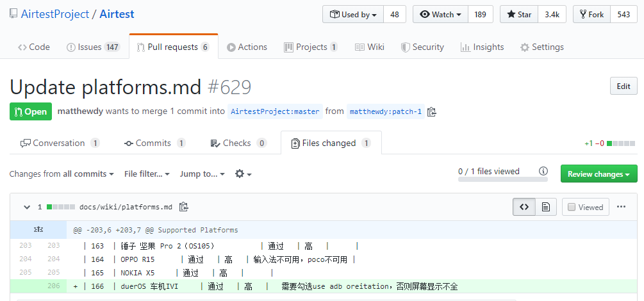The image size is (644, 301).
Task: Click the 锤子 坚果 Pro 2 row text
Action: tap(168, 247)
